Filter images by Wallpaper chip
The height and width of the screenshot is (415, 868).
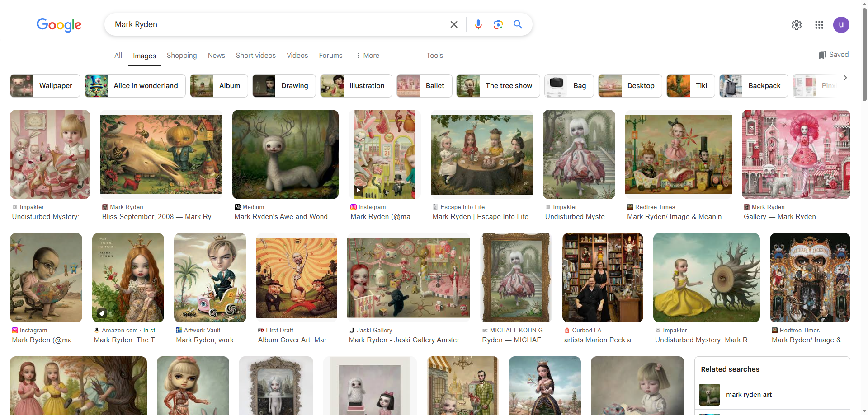coord(45,86)
